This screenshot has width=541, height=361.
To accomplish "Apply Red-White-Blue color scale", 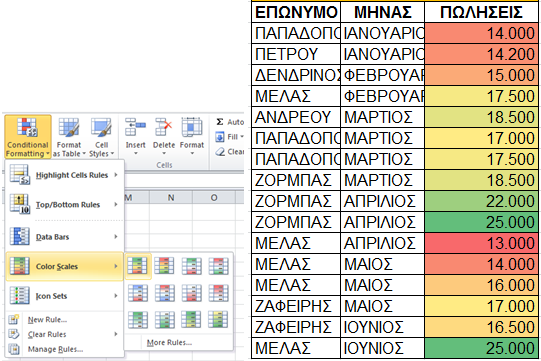I will click(165, 293).
